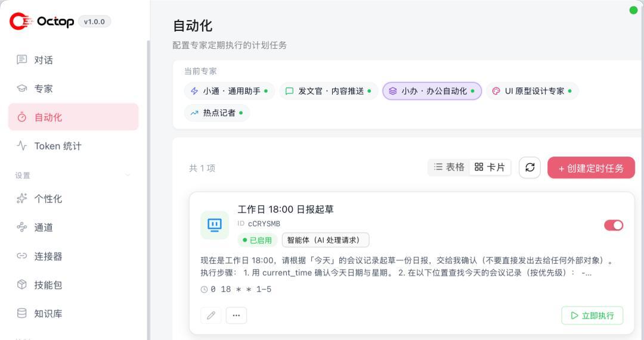Click the clock icon beside cron expression
Image resolution: width=644 pixels, height=340 pixels.
pyautogui.click(x=204, y=289)
